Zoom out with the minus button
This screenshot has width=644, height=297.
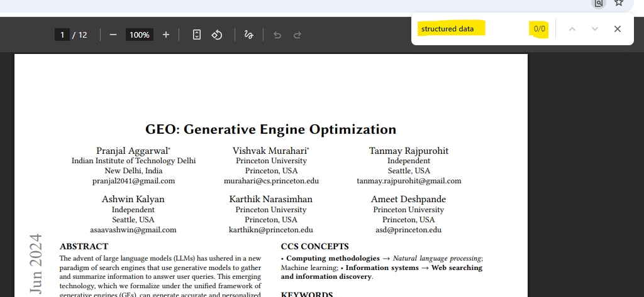click(113, 35)
